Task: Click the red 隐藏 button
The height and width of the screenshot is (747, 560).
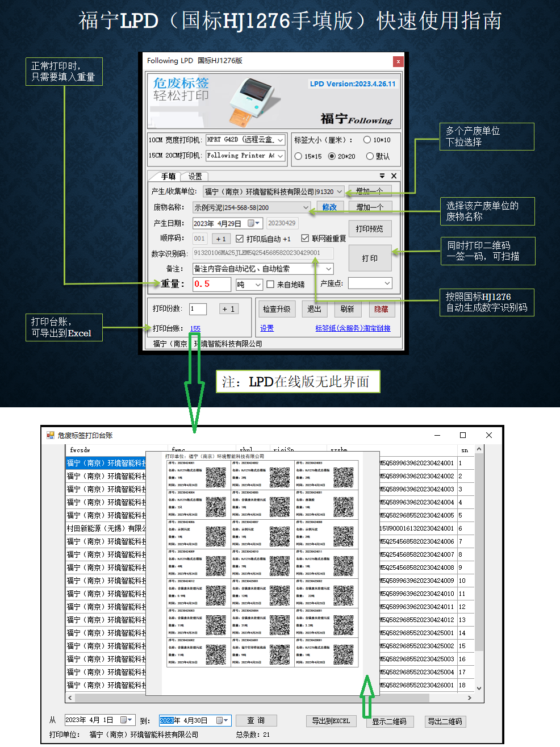Action: [x=381, y=309]
